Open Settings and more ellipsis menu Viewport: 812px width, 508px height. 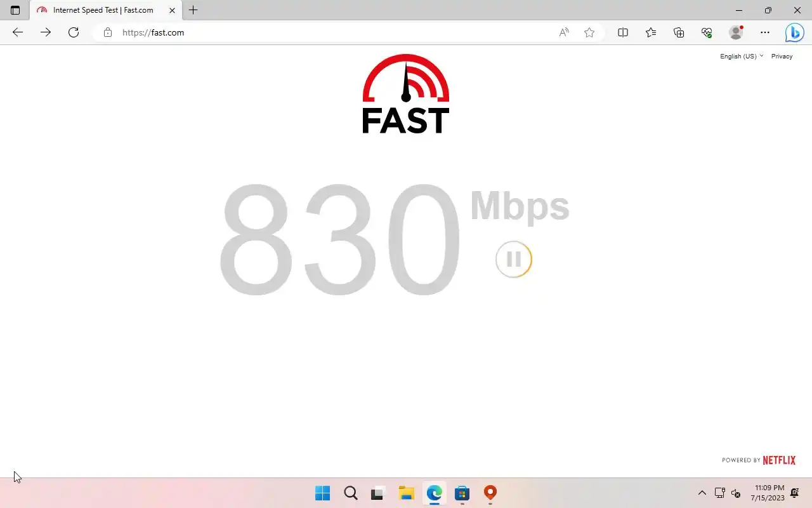point(765,32)
